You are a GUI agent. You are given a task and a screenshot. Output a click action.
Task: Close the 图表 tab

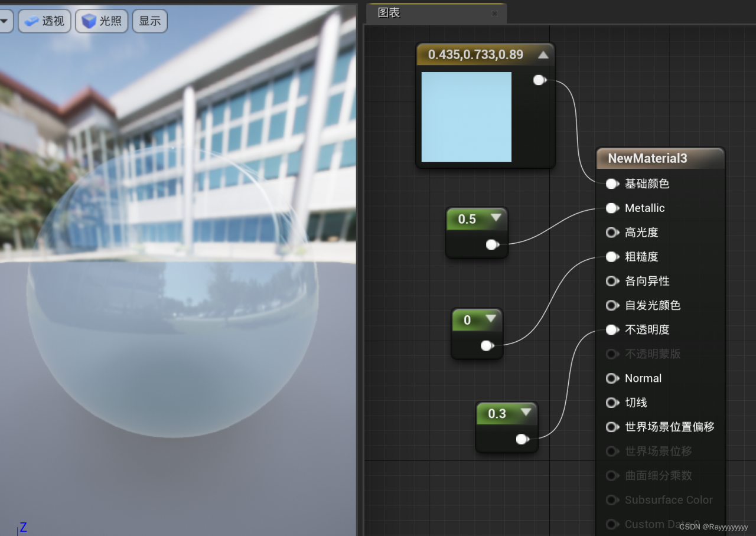[x=494, y=14]
